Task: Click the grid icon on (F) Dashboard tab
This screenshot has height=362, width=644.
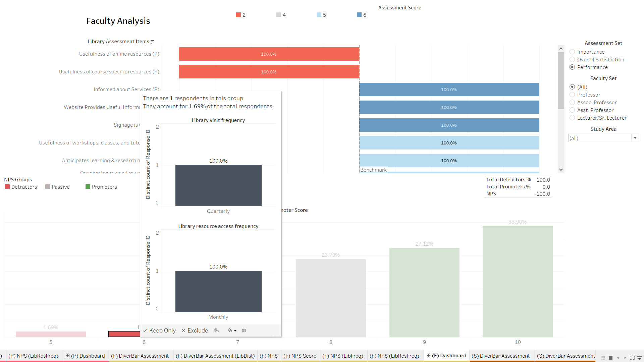Action: (428, 356)
